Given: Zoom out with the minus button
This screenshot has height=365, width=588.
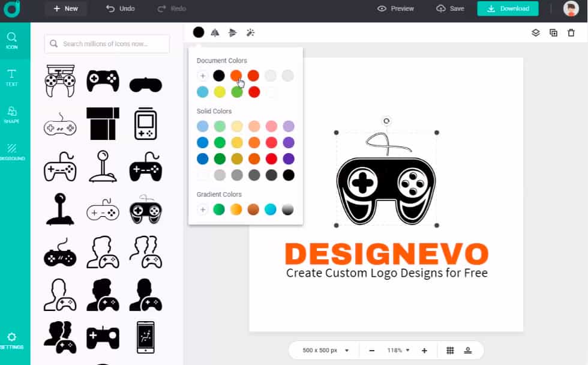Looking at the screenshot, I should [371, 351].
